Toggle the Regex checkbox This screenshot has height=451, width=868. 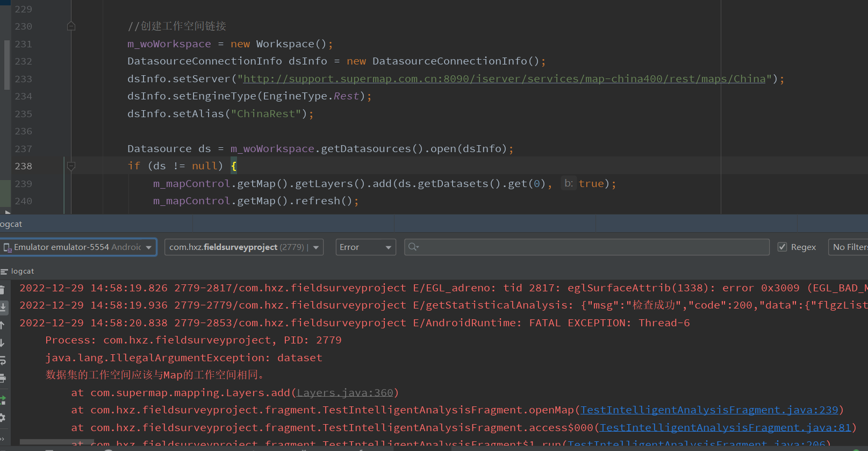pyautogui.click(x=783, y=247)
